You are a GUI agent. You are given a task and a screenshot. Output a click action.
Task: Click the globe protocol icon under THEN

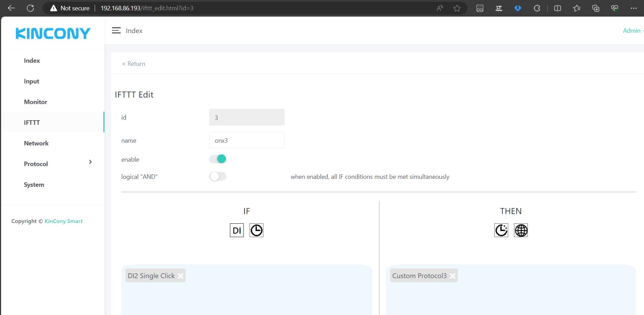pyautogui.click(x=521, y=230)
